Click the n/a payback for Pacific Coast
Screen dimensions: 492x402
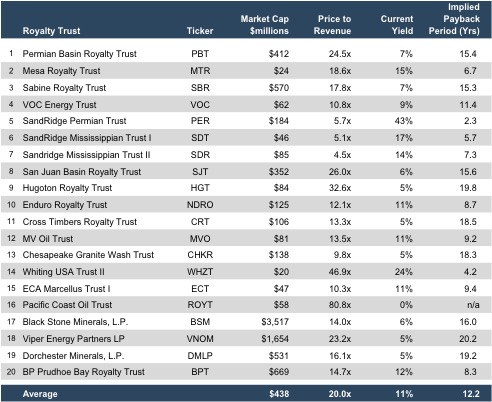click(473, 305)
